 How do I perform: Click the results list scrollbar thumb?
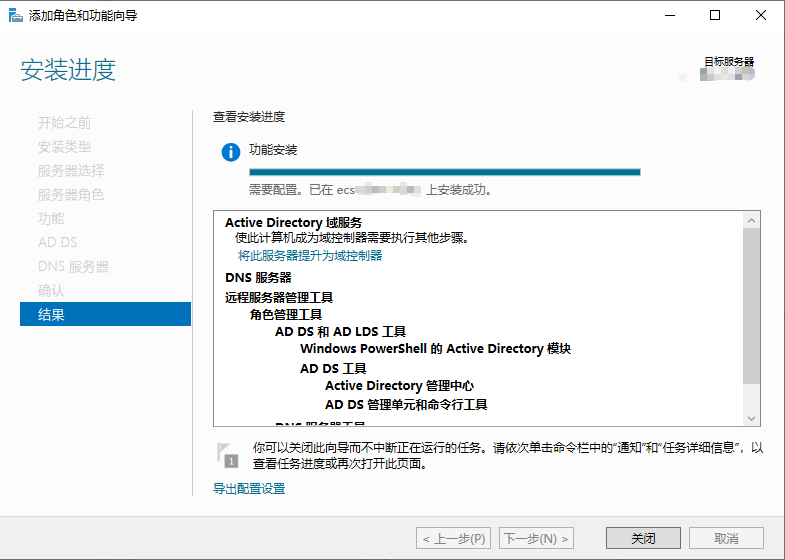coord(751,306)
